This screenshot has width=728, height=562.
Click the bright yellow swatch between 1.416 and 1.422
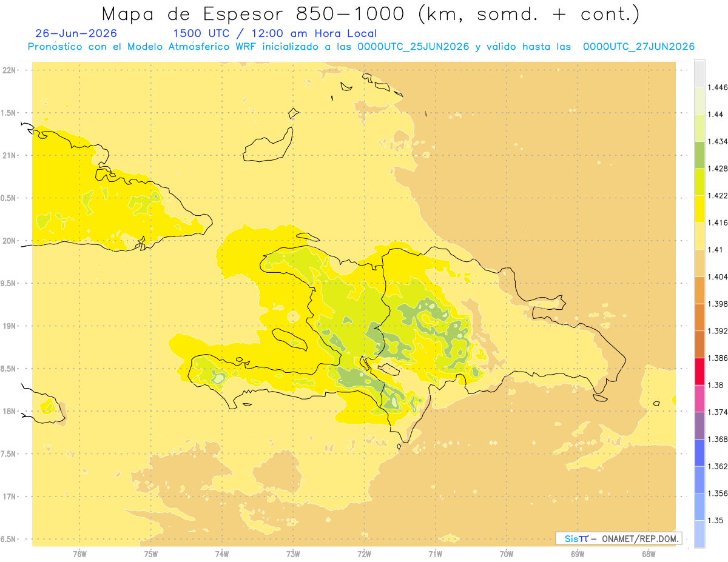699,209
